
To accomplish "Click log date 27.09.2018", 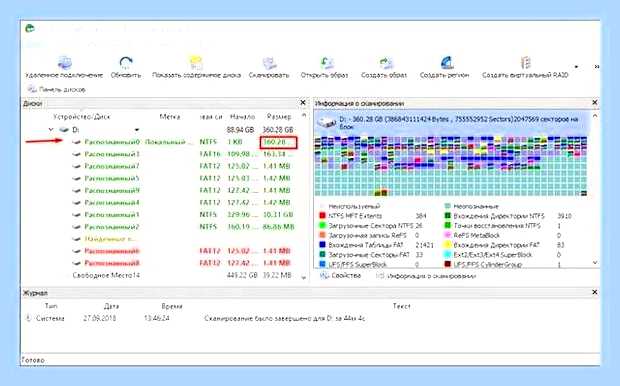I will tap(100, 318).
